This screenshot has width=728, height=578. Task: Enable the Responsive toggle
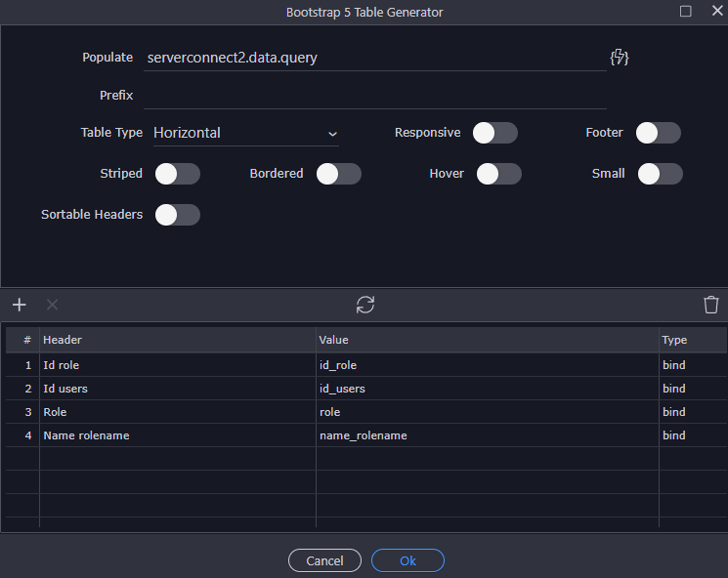pos(494,133)
